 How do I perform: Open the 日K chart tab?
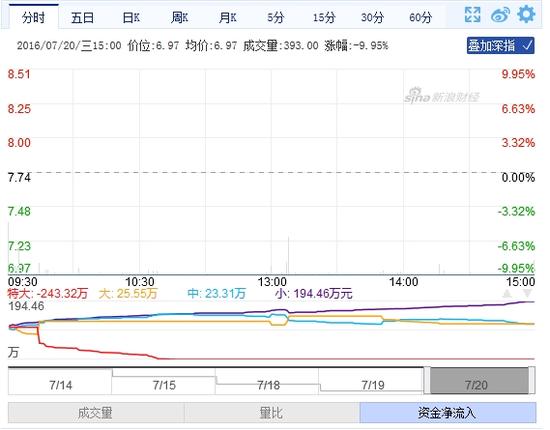[131, 17]
